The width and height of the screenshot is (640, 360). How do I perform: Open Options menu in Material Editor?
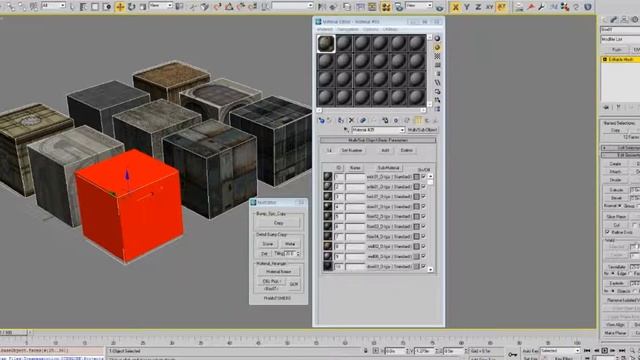(x=371, y=29)
